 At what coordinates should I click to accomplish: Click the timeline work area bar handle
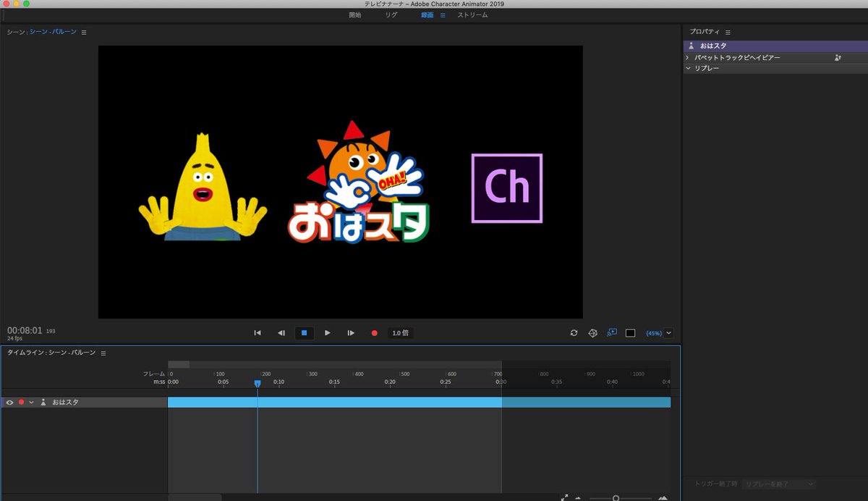179,364
